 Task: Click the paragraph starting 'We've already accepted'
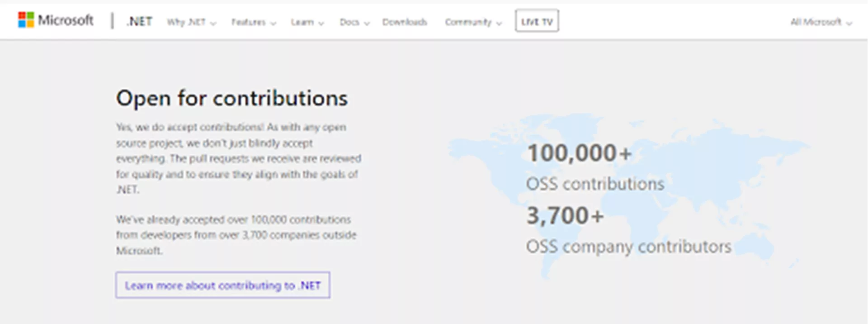pyautogui.click(x=236, y=235)
